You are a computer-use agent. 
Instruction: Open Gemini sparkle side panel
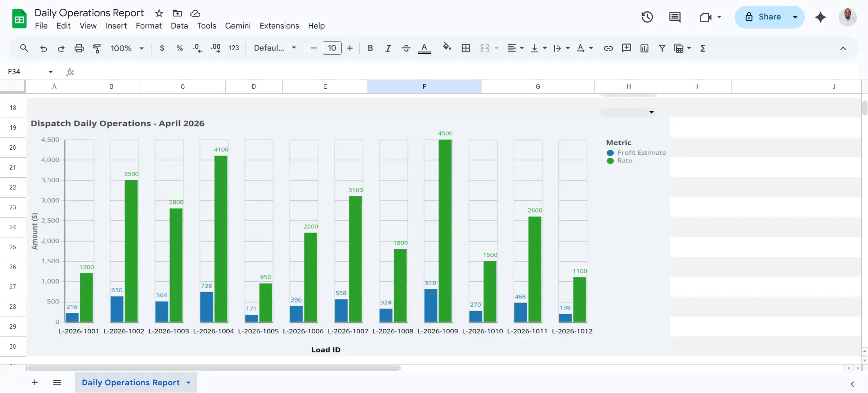coord(821,17)
